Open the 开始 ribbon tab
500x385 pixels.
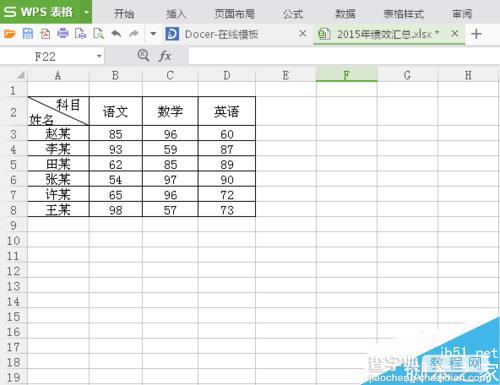pos(124,14)
